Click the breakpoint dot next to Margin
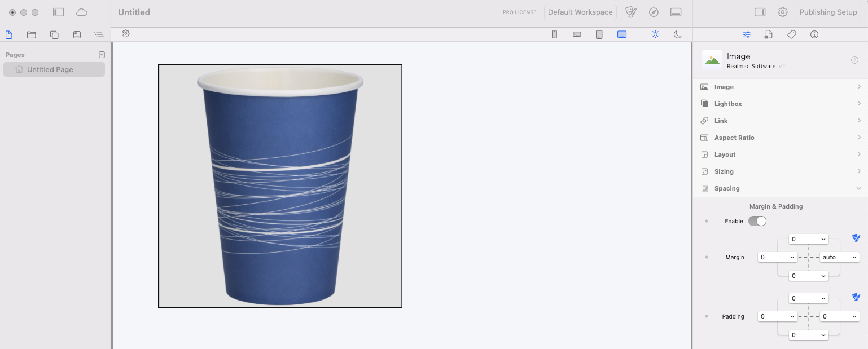Viewport: 868px width, 349px height. (707, 257)
